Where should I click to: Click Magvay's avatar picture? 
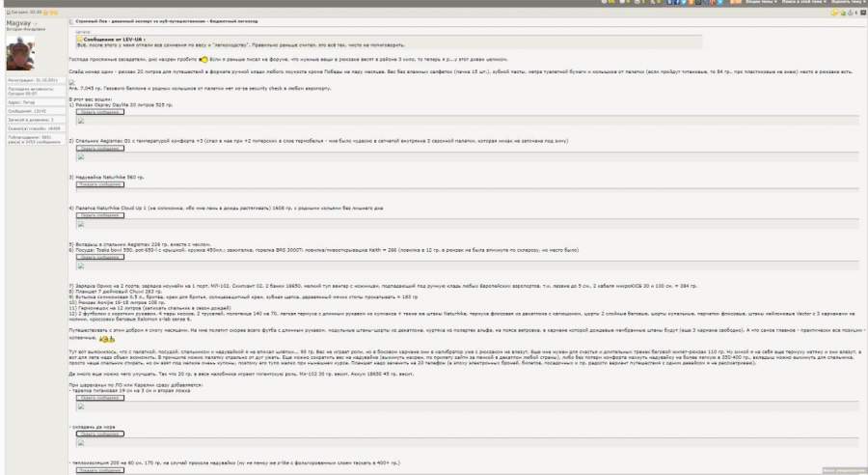20,54
